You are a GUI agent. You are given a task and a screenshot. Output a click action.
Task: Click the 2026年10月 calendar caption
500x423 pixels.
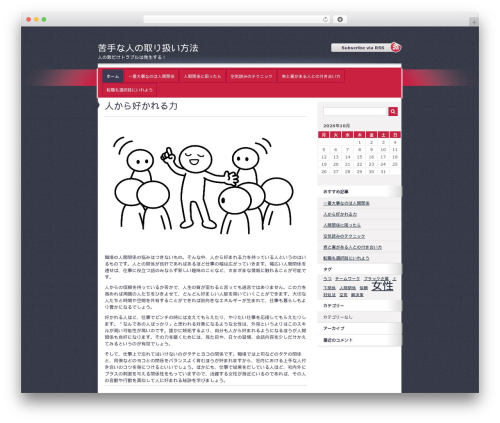click(337, 126)
